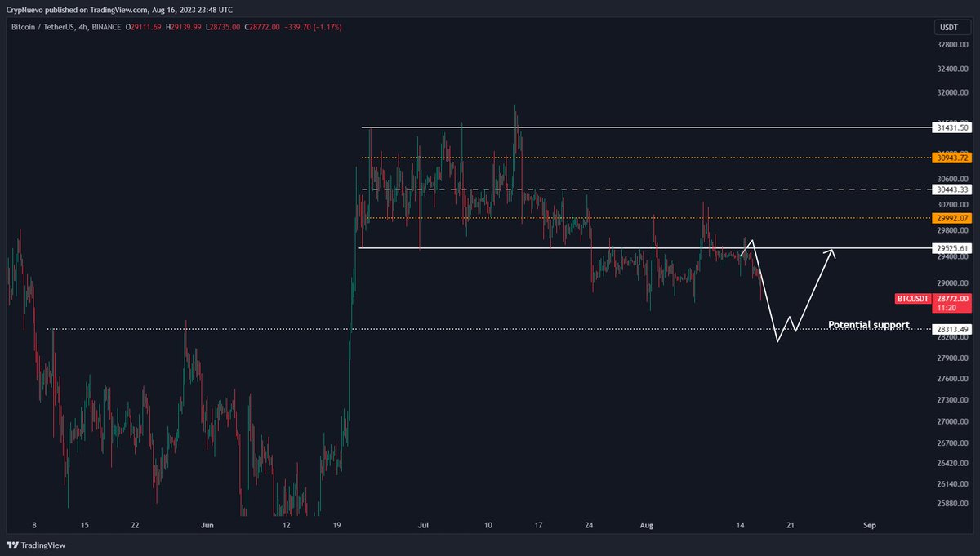Select the 28313.49 support level label
This screenshot has width=980, height=556.
click(951, 329)
